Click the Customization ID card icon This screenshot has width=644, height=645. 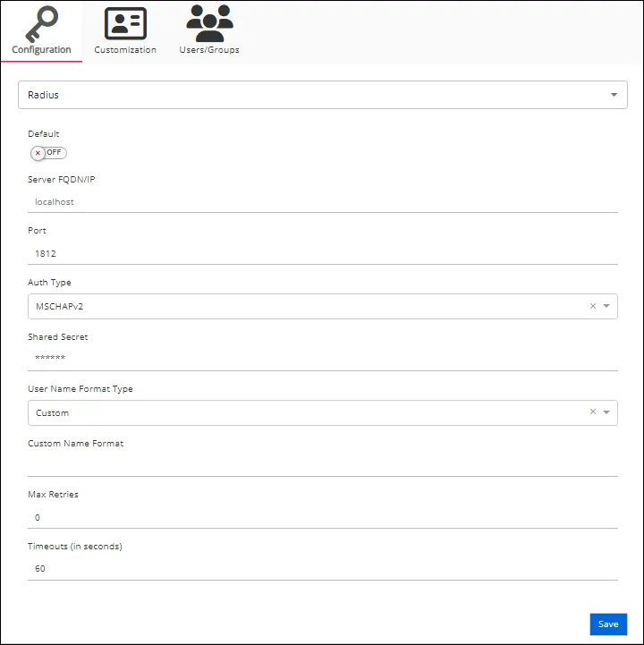coord(125,23)
